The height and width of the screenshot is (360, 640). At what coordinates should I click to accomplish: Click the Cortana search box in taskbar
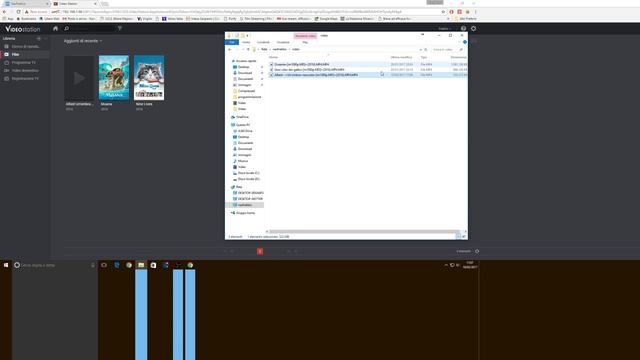[54, 265]
